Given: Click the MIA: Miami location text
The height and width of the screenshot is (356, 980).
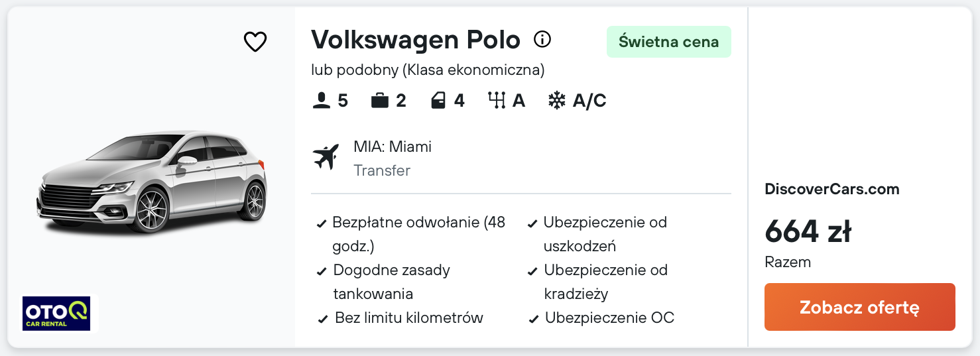Looking at the screenshot, I should pyautogui.click(x=393, y=147).
